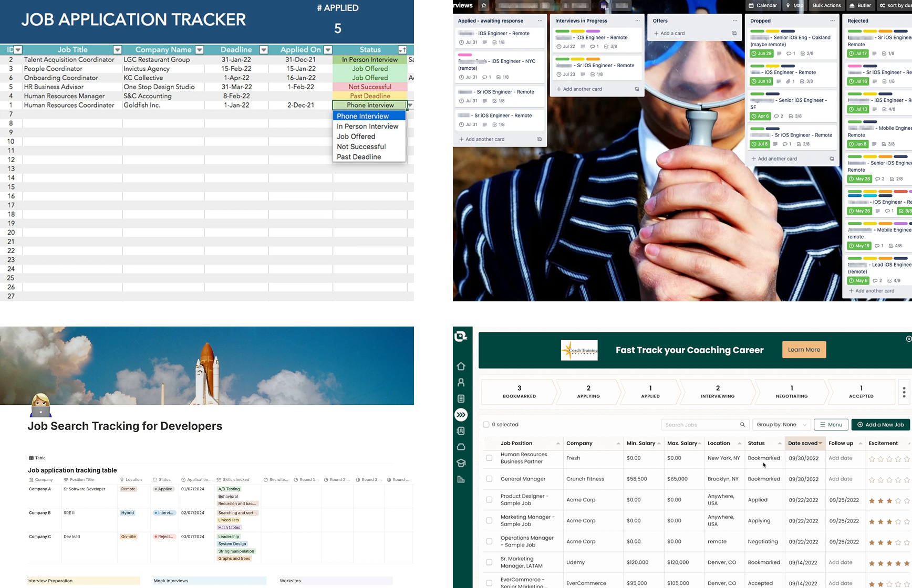Click attachment icon on the Jun 18 card

click(x=787, y=81)
